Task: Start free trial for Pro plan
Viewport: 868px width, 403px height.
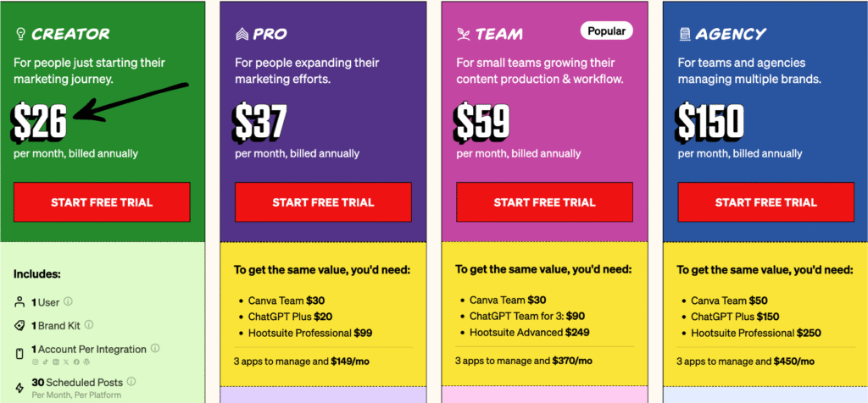Action: (323, 202)
